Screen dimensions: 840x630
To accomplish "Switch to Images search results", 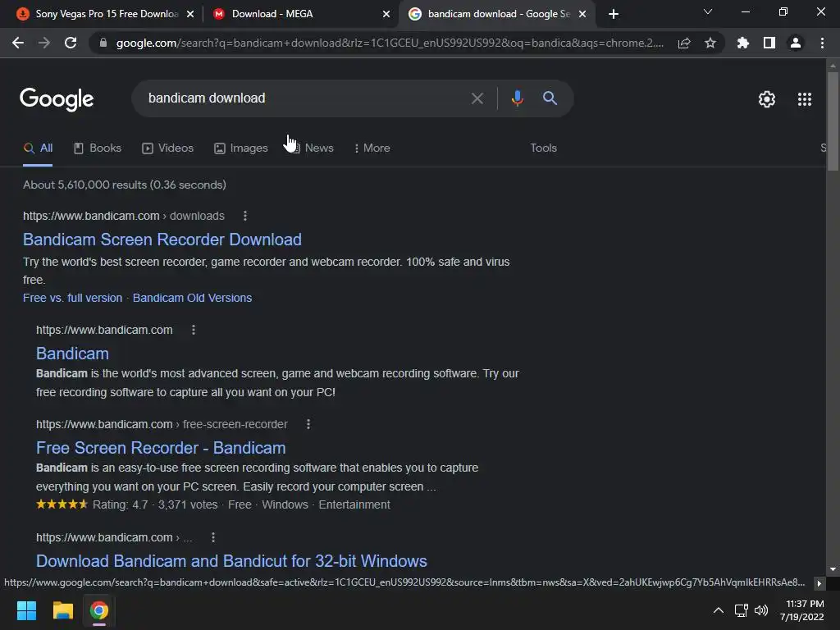I will pyautogui.click(x=240, y=148).
